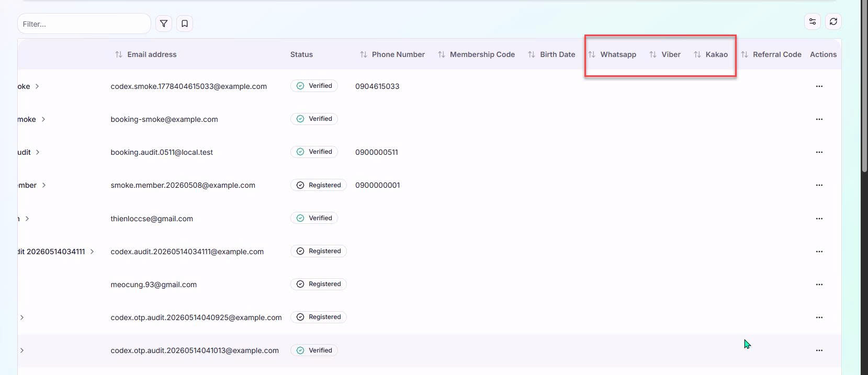Select email codex.otp.audit.20260514040925@example.com
This screenshot has height=375, width=868.
(196, 317)
